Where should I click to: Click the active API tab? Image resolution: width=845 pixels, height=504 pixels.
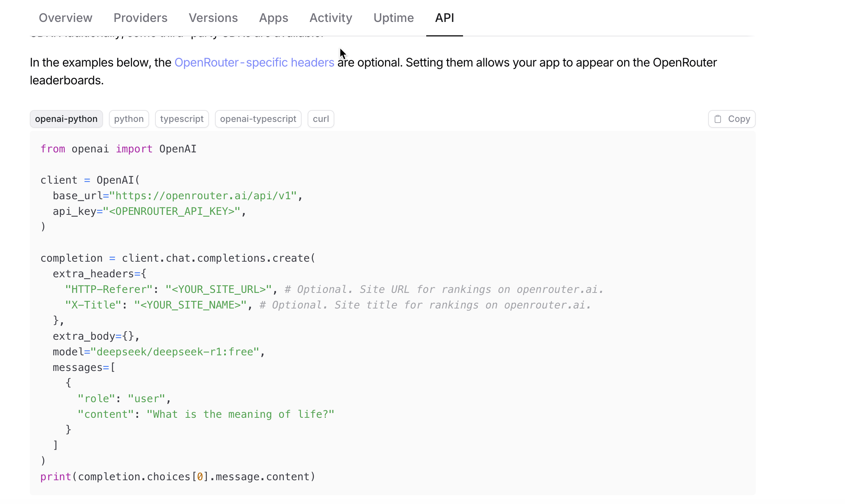[444, 18]
